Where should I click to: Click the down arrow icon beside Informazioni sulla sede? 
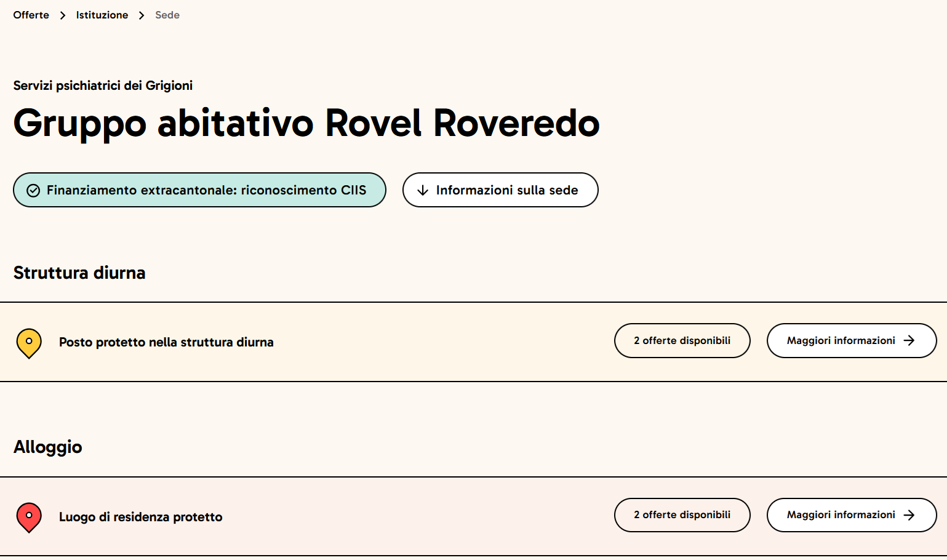click(423, 191)
